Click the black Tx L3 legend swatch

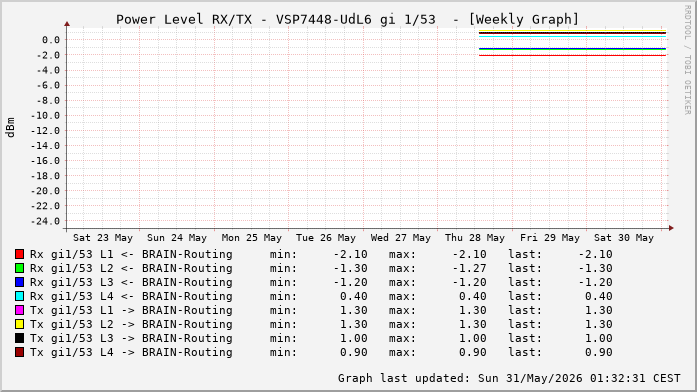click(19, 338)
